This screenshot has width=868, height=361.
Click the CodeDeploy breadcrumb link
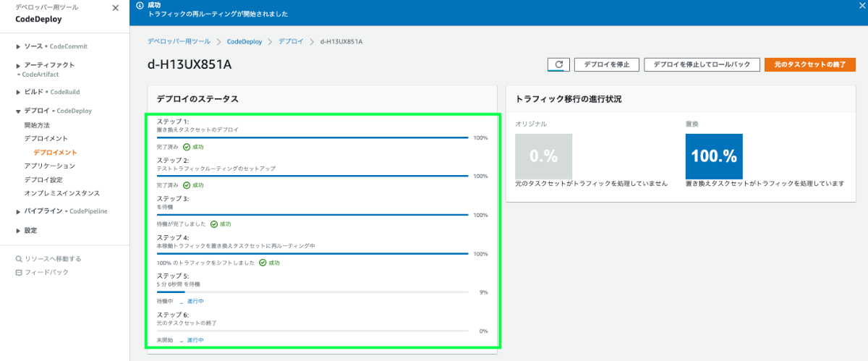click(x=244, y=41)
